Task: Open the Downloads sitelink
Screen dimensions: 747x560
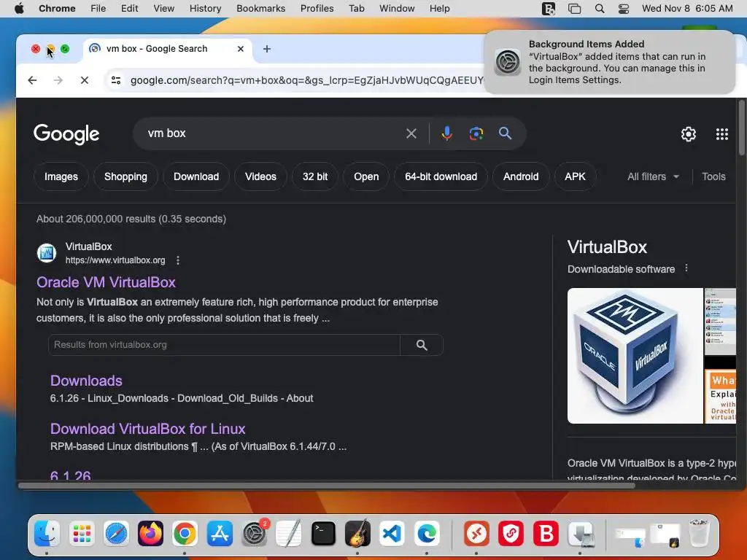Action: pos(86,381)
